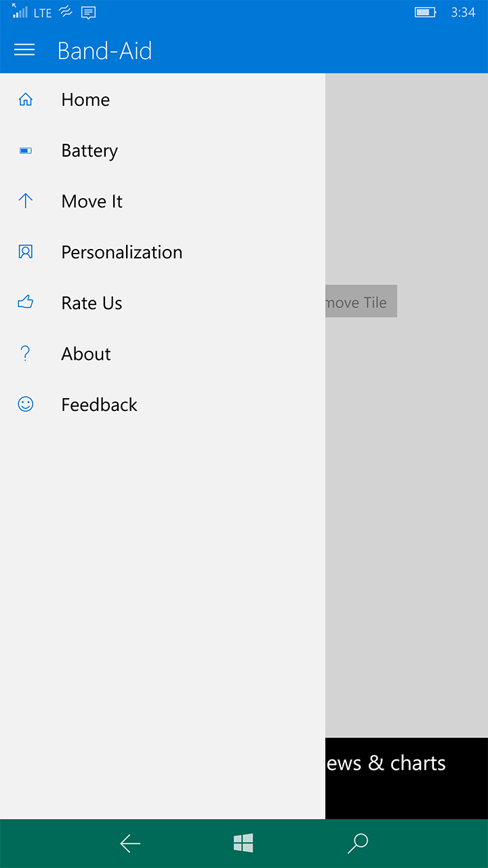This screenshot has width=488, height=868.
Task: Open the Home menu item
Action: (85, 100)
